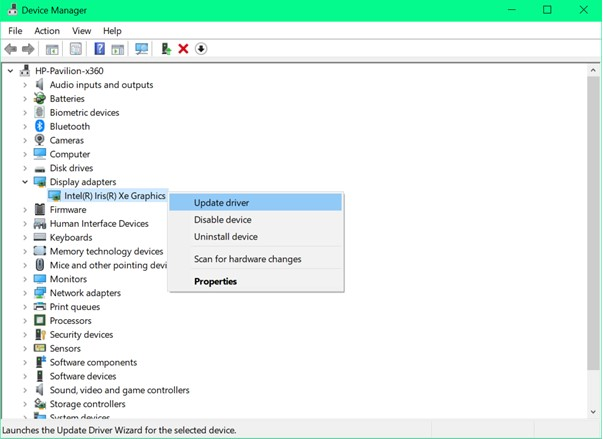Open the Properties sheet toolbar icon
The image size is (603, 439).
click(76, 49)
